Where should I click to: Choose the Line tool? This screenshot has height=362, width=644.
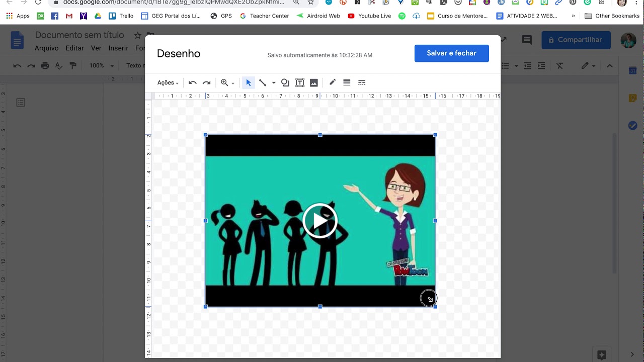[x=263, y=82]
